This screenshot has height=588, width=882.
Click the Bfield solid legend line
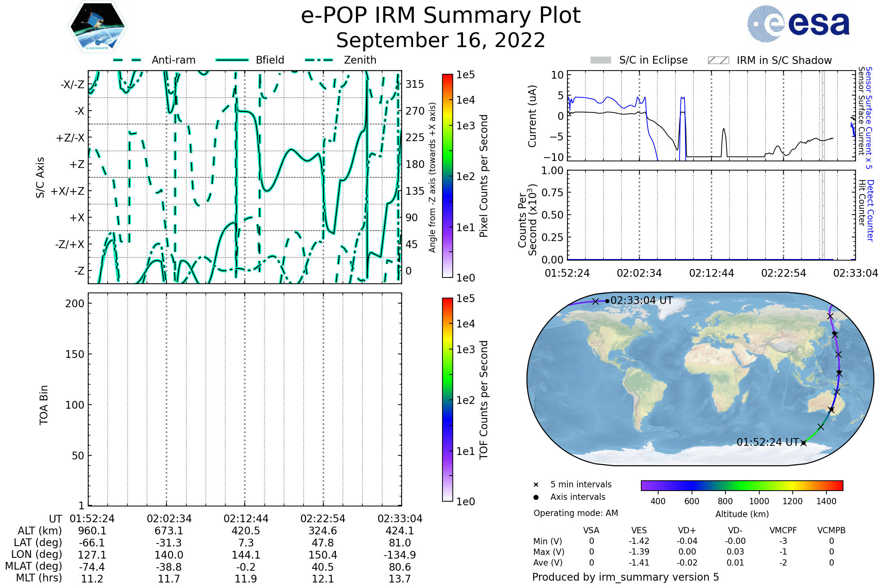pos(232,60)
